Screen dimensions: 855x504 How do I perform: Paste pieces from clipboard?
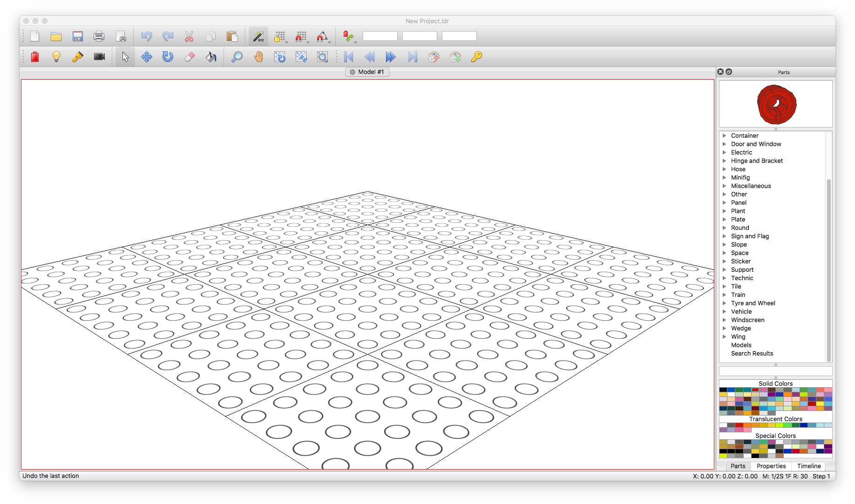(232, 36)
